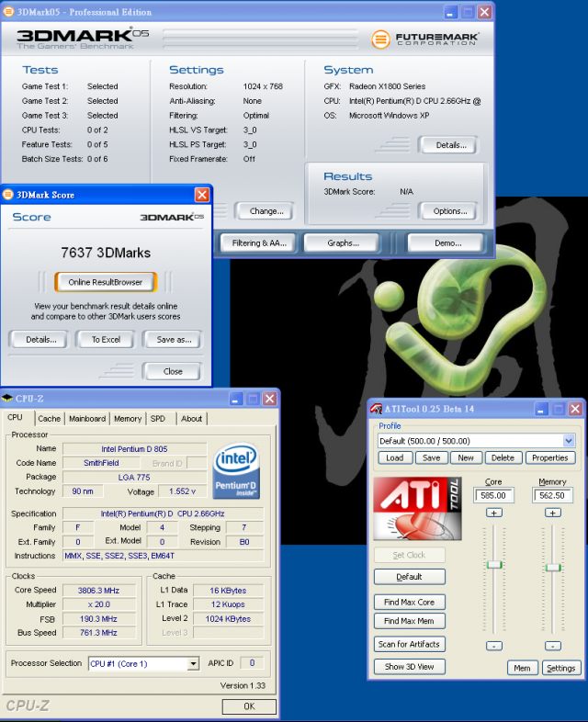Click the Core clock slider handle
Image resolution: width=588 pixels, height=722 pixels.
[x=494, y=565]
